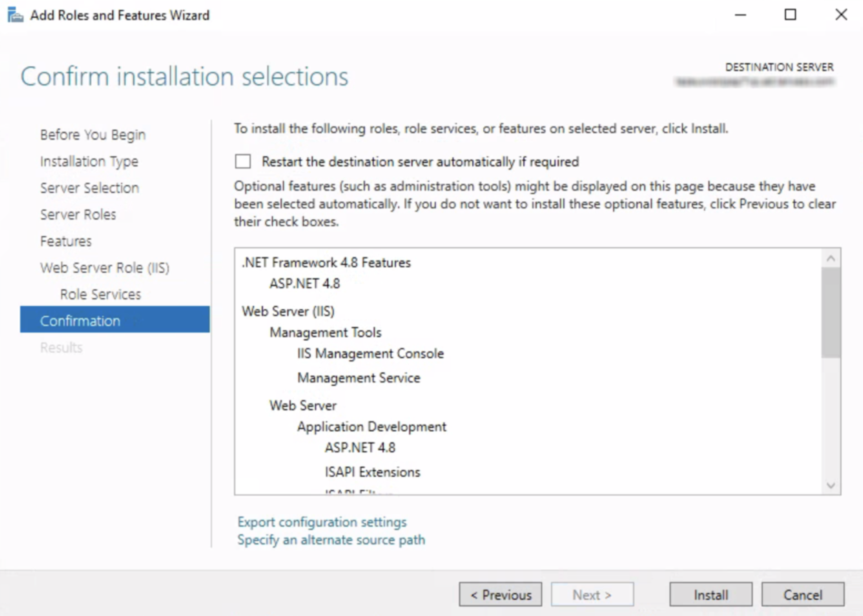Viewport: 863px width, 616px height.
Task: Click the wizard icon in title bar
Action: (x=15, y=16)
